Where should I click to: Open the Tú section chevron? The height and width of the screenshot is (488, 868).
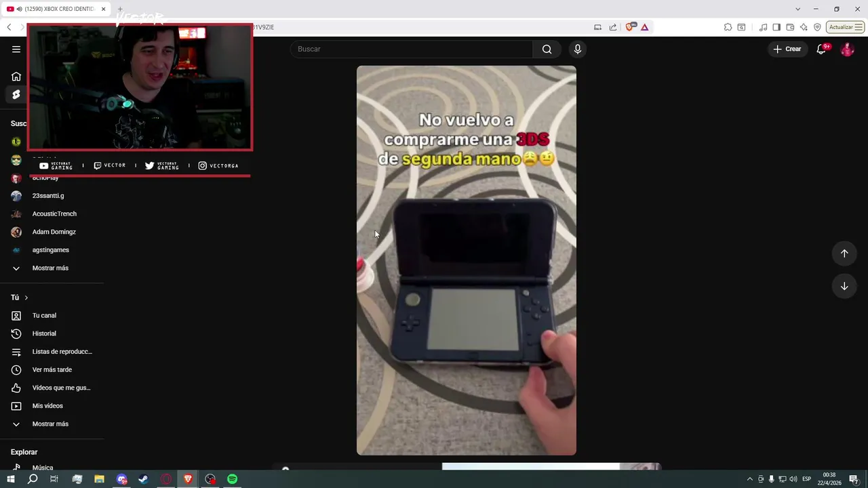click(26, 298)
